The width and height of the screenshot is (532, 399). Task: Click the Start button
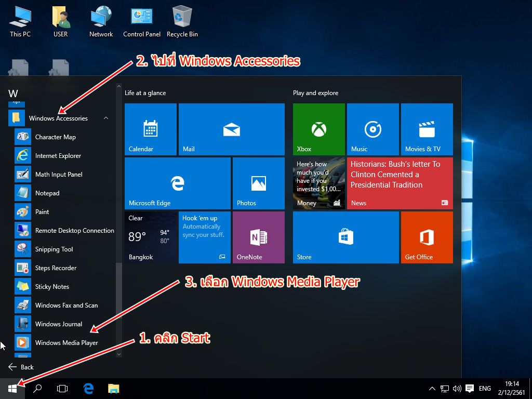(12, 388)
